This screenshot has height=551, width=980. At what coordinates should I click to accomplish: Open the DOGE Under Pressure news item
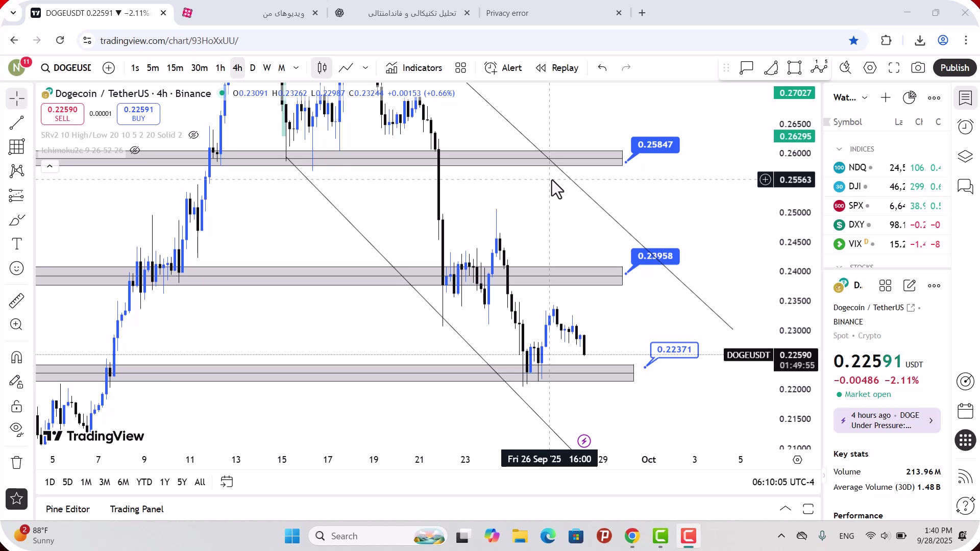[887, 420]
